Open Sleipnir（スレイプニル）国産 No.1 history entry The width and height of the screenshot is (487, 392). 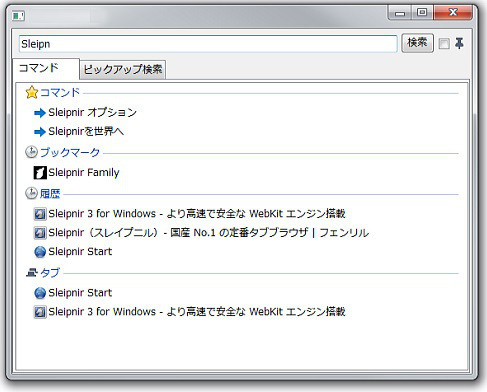[209, 232]
